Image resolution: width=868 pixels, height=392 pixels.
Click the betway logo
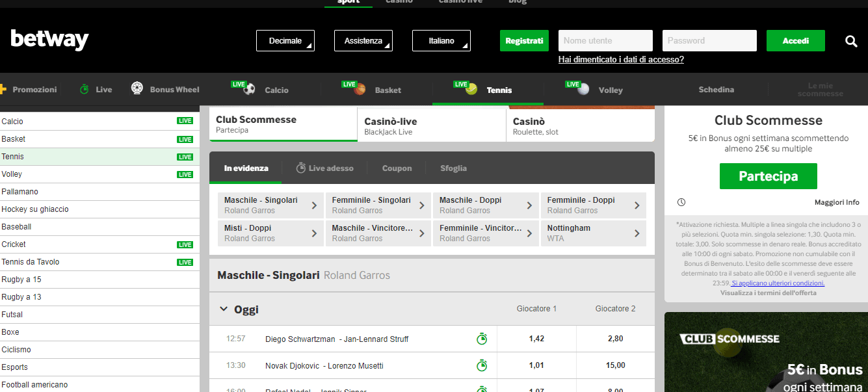point(50,40)
